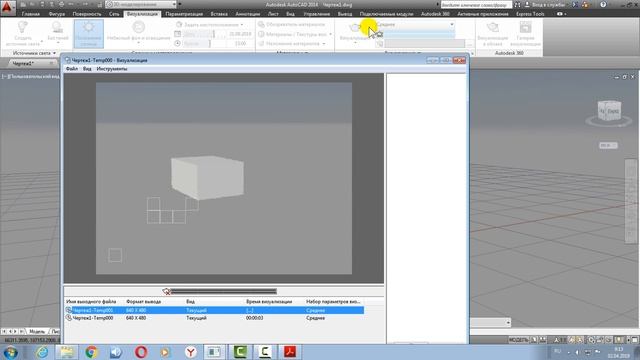
Task: Switch to the Фигура ribbon tab
Action: tap(56, 14)
